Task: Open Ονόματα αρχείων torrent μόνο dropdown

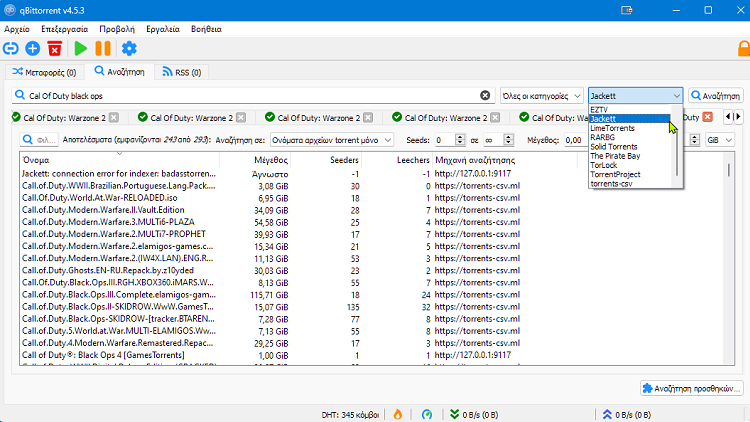Action: 331,140
